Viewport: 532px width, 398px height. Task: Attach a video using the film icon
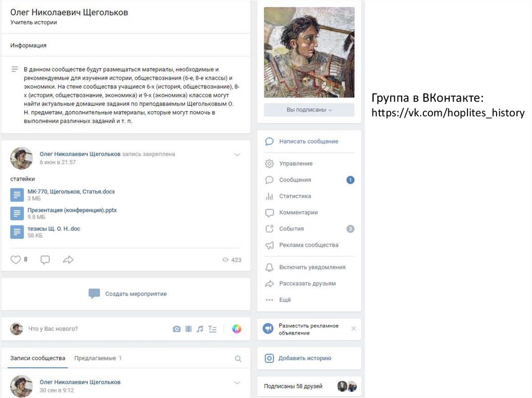[188, 329]
